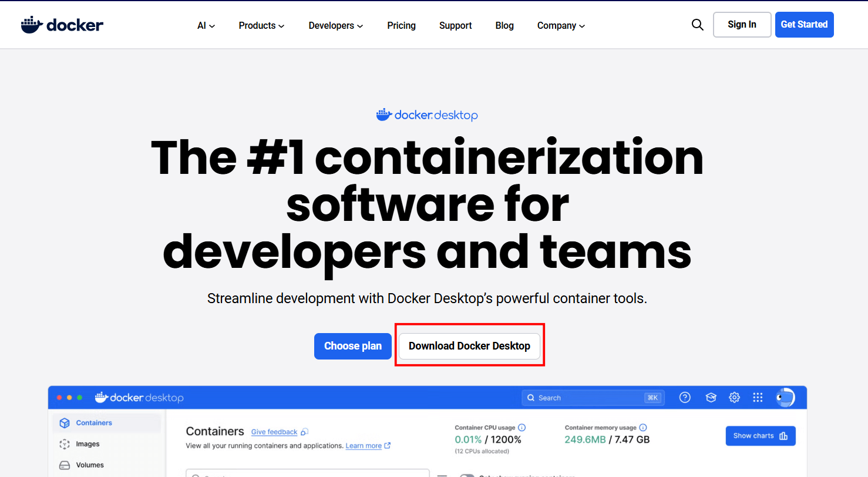Click the blue Get Started button

pyautogui.click(x=804, y=25)
